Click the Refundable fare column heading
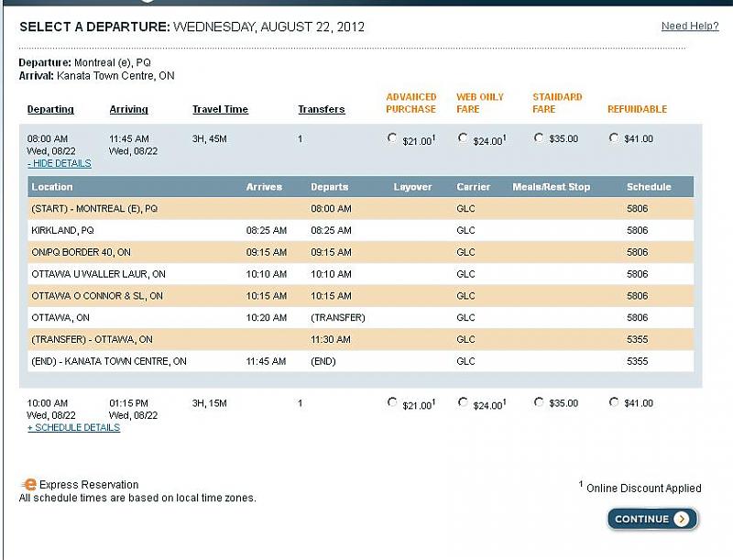733x560 pixels. point(637,109)
